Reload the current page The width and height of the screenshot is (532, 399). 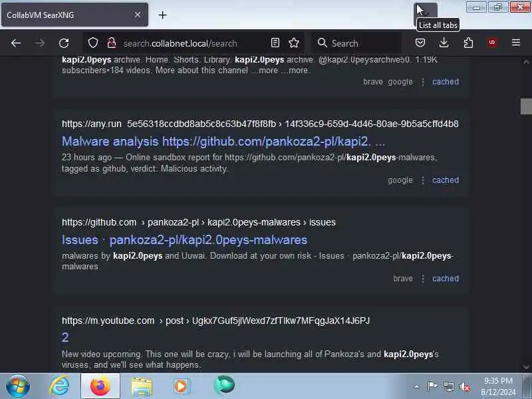tap(64, 43)
